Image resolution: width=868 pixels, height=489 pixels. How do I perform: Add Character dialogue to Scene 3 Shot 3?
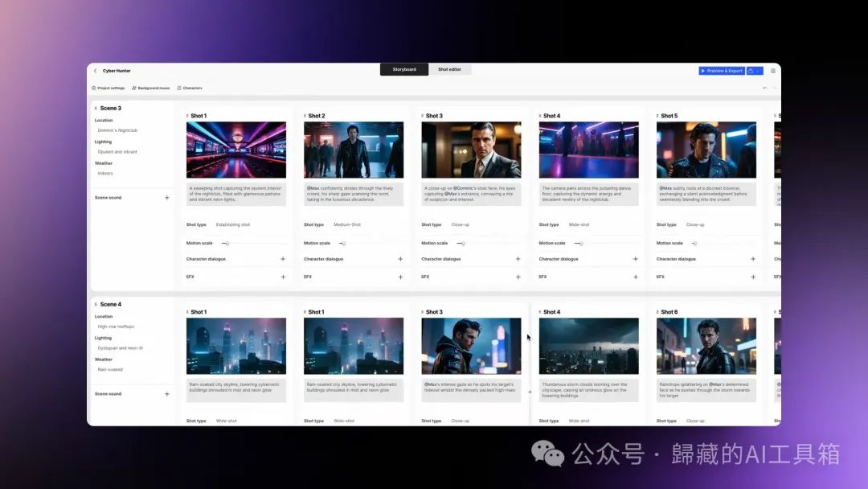point(518,259)
